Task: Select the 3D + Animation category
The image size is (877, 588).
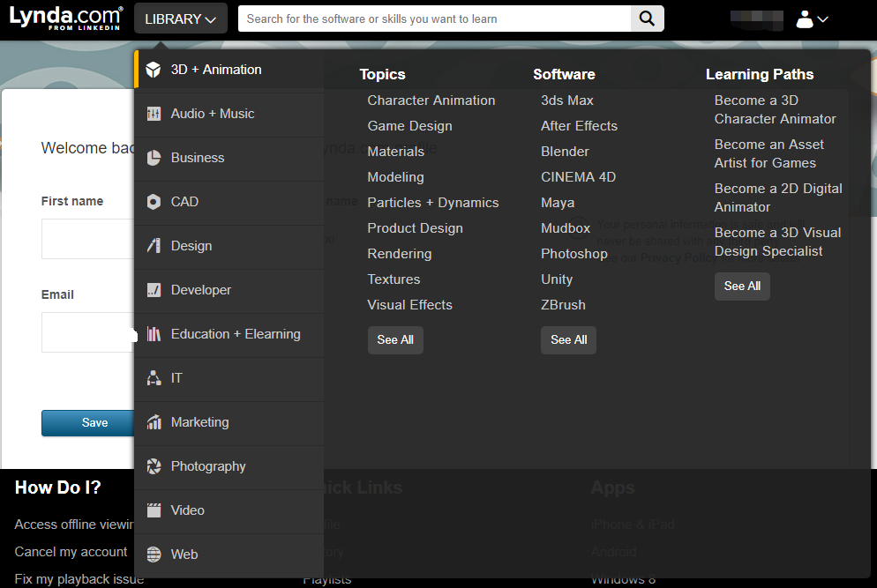Action: pyautogui.click(x=229, y=70)
